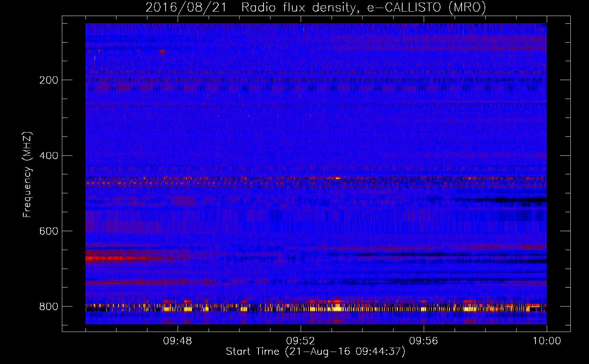Image resolution: width=589 pixels, height=364 pixels.
Task: Click the '800' frequency tick label
Action: click(49, 306)
